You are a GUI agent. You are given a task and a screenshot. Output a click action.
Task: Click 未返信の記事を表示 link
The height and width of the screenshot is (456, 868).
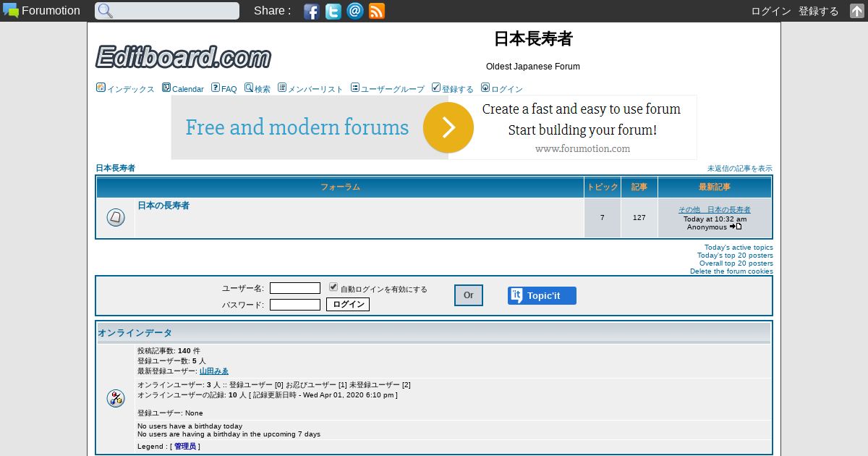pos(740,169)
